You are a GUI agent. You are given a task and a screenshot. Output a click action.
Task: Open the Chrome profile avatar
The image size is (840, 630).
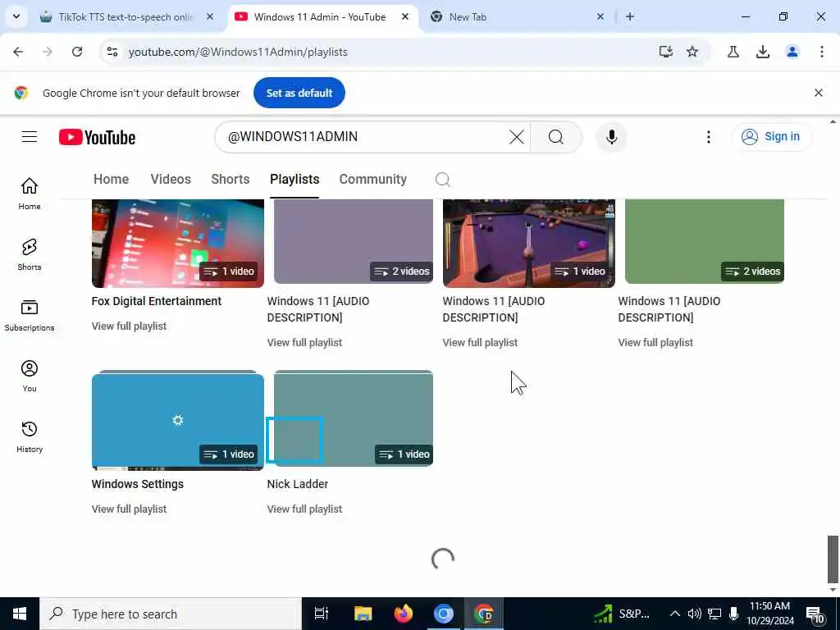click(792, 52)
